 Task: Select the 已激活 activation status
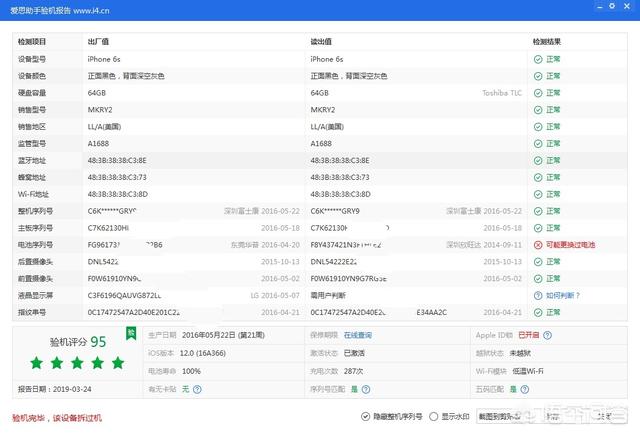pyautogui.click(x=354, y=353)
